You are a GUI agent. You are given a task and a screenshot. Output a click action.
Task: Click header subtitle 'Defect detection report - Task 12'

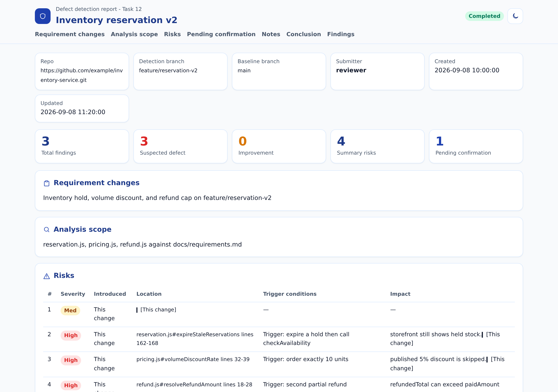coord(99,9)
